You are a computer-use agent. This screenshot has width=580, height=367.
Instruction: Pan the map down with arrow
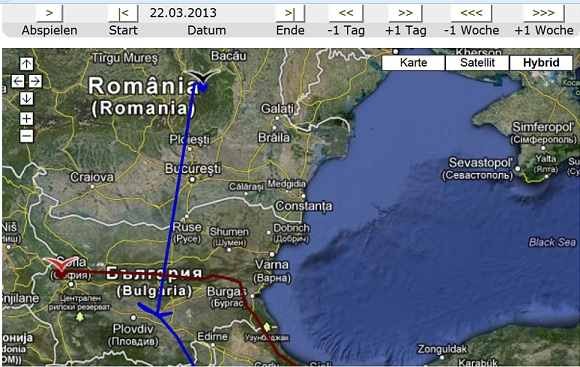pyautogui.click(x=26, y=98)
